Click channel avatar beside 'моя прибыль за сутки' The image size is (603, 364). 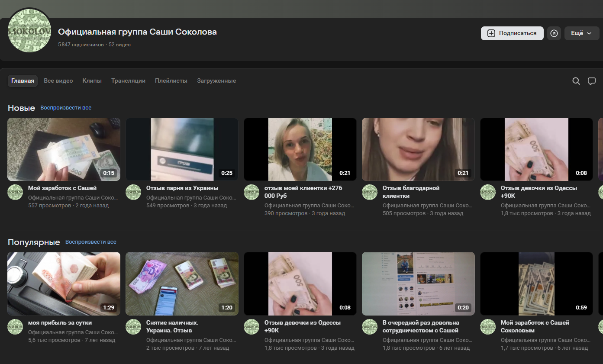(15, 327)
